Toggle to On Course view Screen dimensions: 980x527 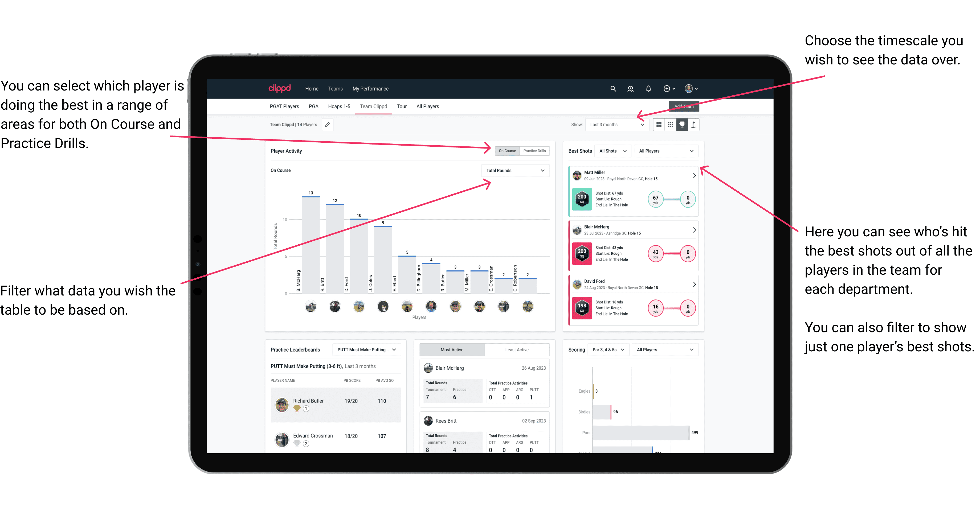(x=508, y=151)
